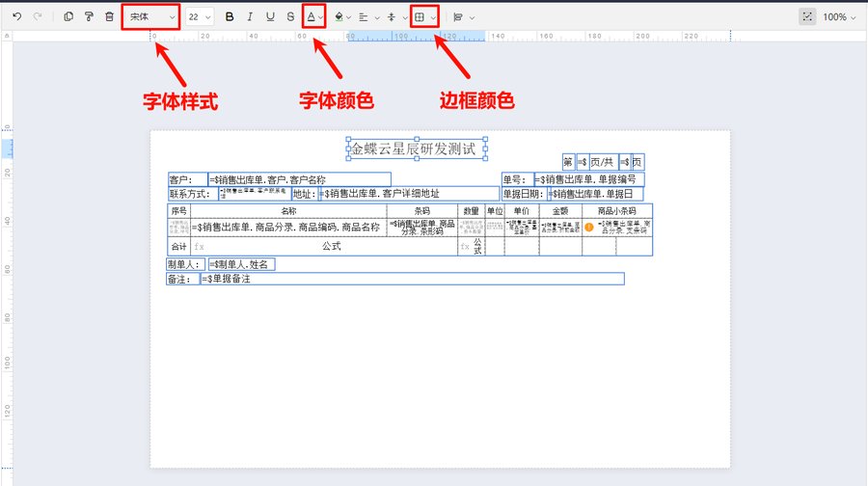Expand the font color palette arrow
This screenshot has width=868, height=486.
321,17
